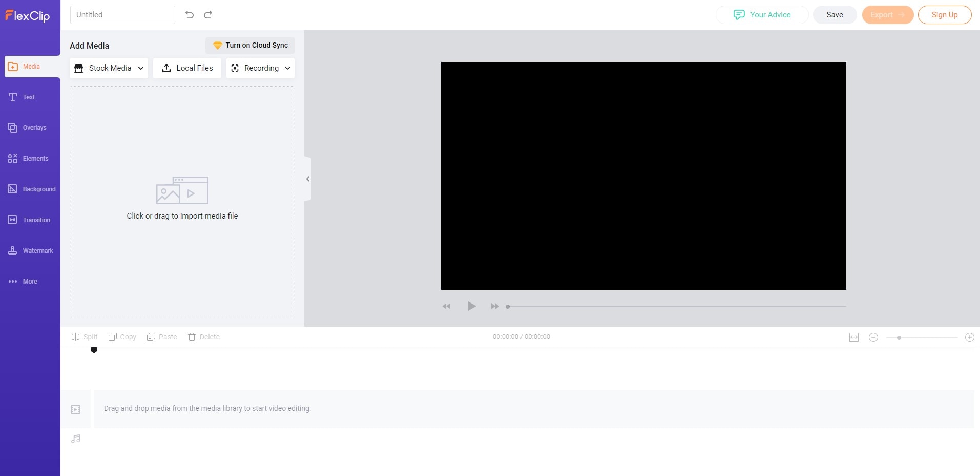Click the import media file area
The width and height of the screenshot is (980, 476).
coord(182,202)
